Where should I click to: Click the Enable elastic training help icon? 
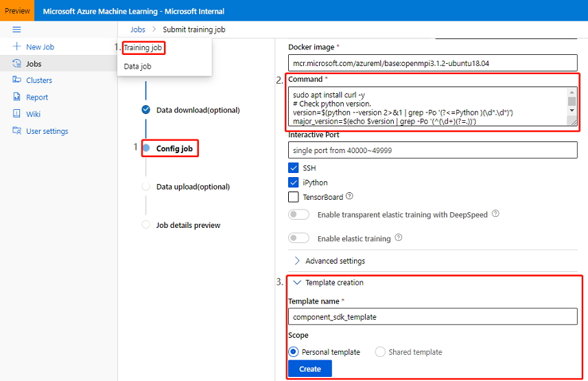399,238
